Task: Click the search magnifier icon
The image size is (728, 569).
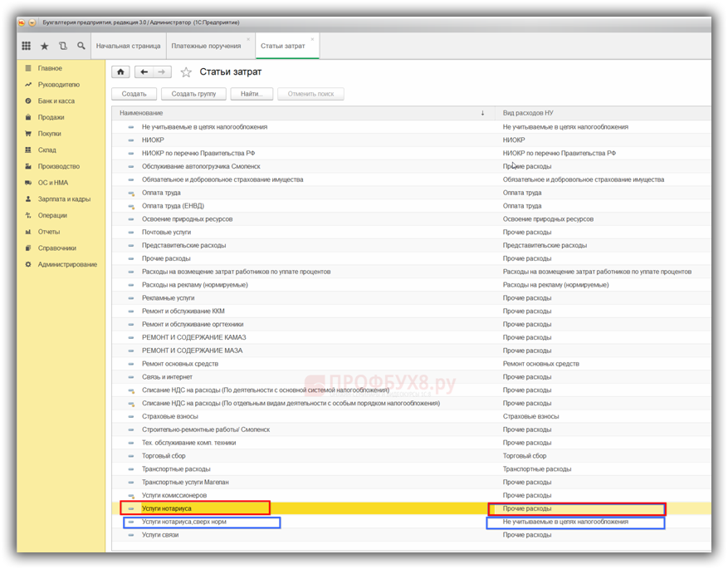Action: pyautogui.click(x=81, y=47)
